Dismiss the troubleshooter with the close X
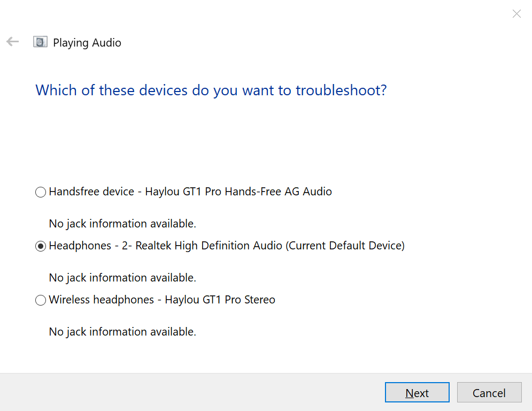Viewport: 532px width, 411px height. click(516, 14)
